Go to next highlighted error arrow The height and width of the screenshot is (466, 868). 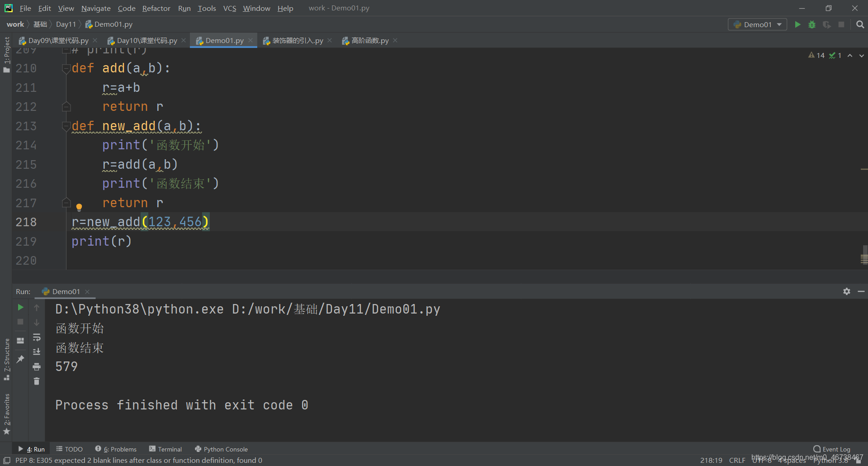tap(862, 55)
